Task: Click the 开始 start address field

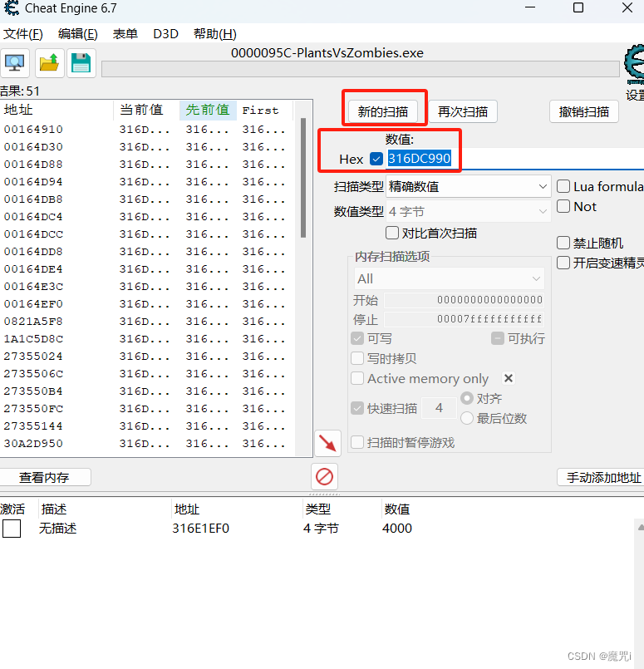Action: point(464,300)
